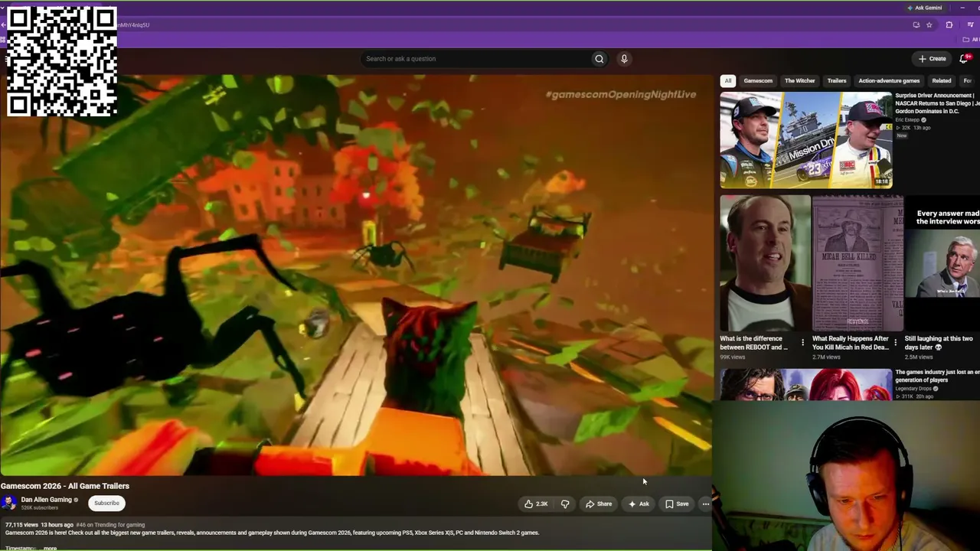
Task: Open the Dan Allen Gaming channel name link
Action: click(x=46, y=500)
